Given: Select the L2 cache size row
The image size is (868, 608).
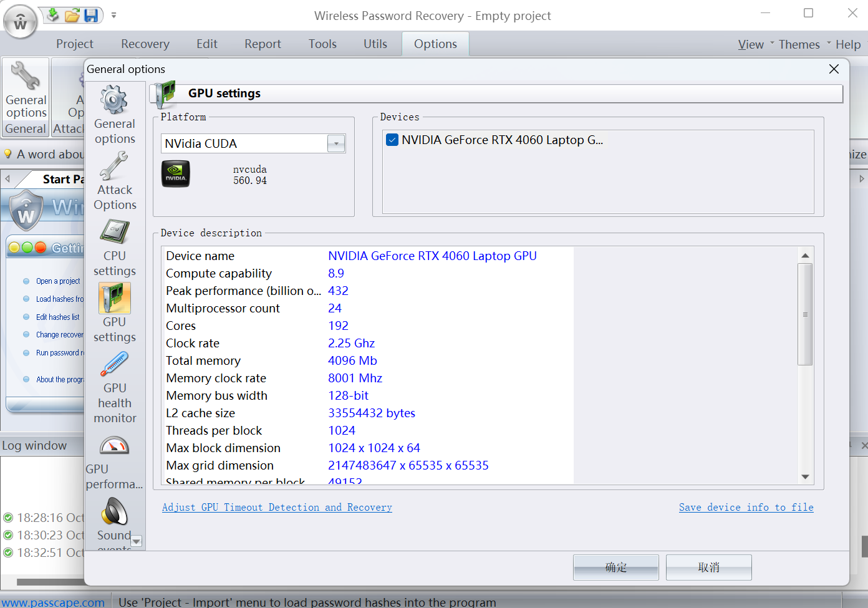Looking at the screenshot, I should (x=367, y=413).
